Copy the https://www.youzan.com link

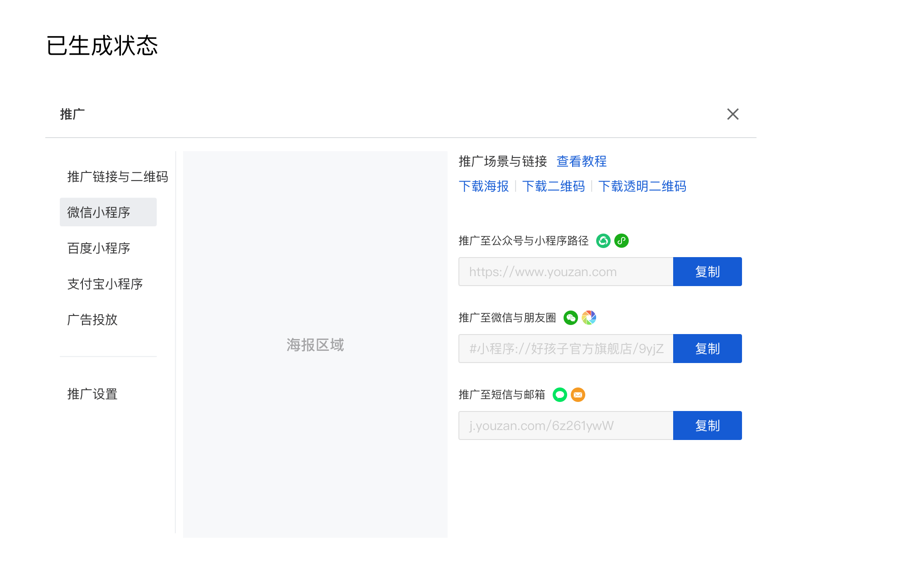tap(707, 272)
